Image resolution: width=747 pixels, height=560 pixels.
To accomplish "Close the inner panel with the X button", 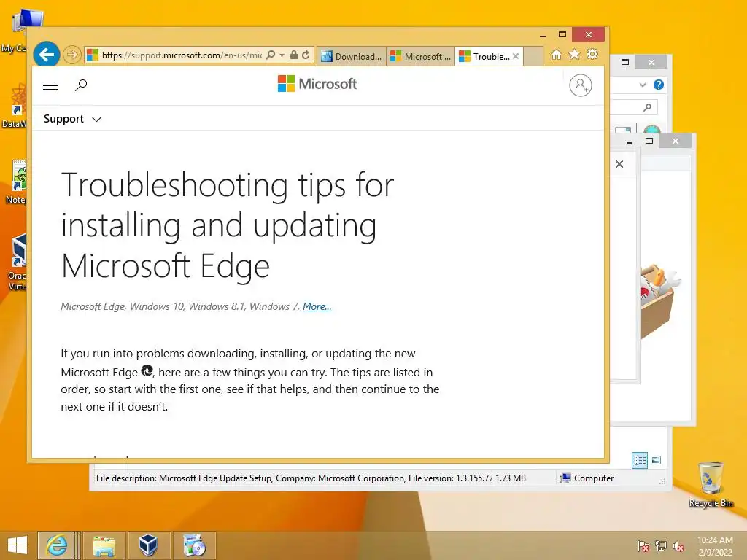I will point(619,164).
